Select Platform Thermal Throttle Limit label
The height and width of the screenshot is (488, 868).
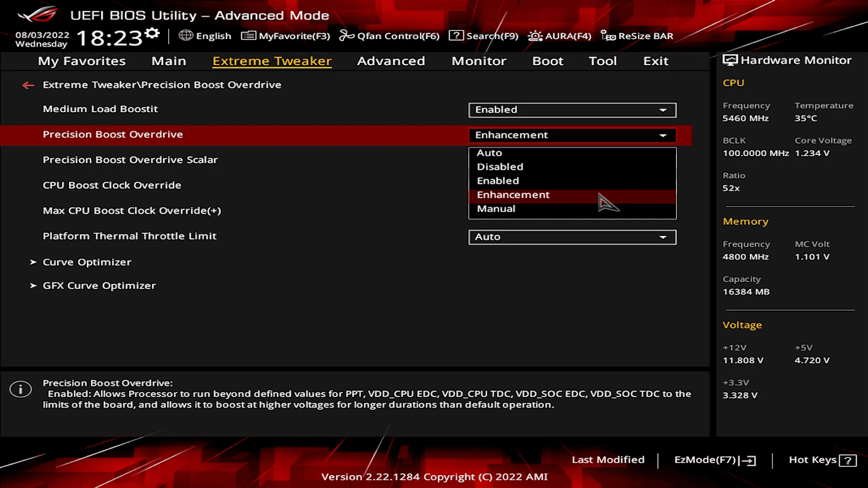pyautogui.click(x=130, y=236)
